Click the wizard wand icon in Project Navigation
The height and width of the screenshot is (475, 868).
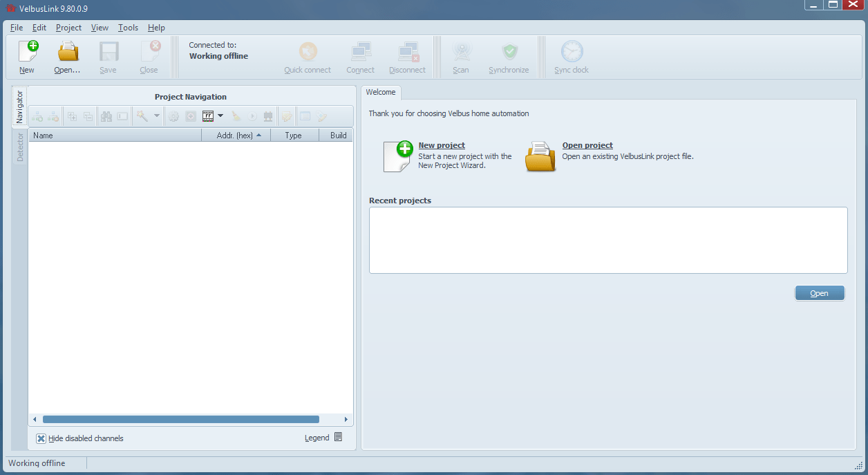(x=140, y=115)
